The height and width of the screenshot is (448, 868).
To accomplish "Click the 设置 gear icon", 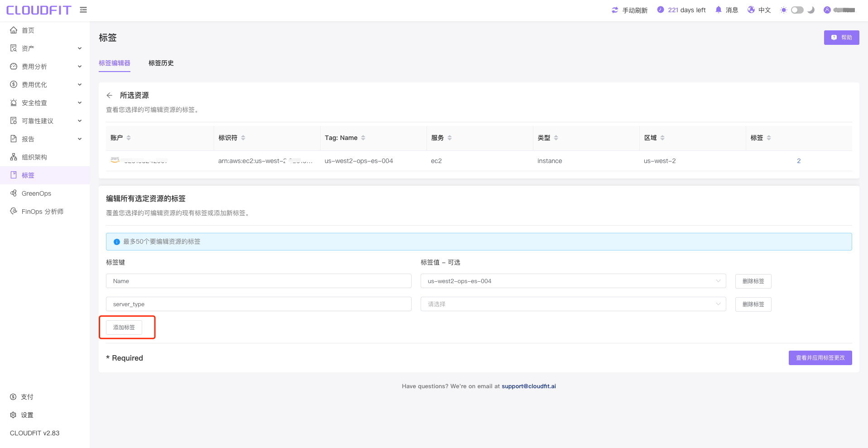I will pyautogui.click(x=13, y=415).
